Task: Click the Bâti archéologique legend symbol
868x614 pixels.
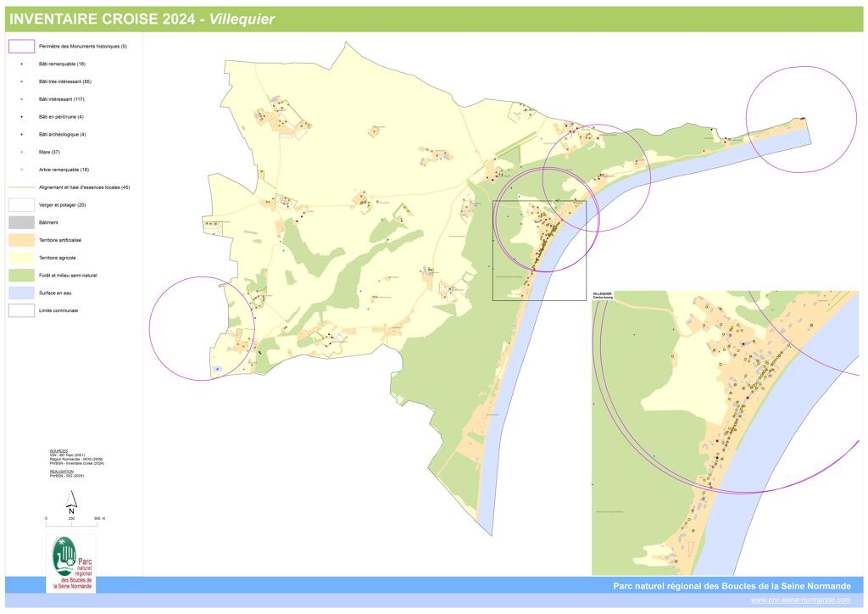Action: (x=19, y=133)
